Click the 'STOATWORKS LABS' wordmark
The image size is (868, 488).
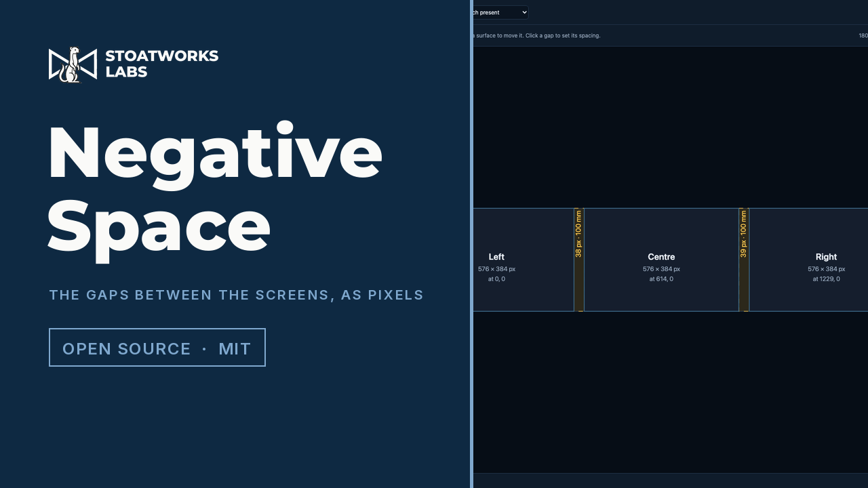tap(161, 64)
